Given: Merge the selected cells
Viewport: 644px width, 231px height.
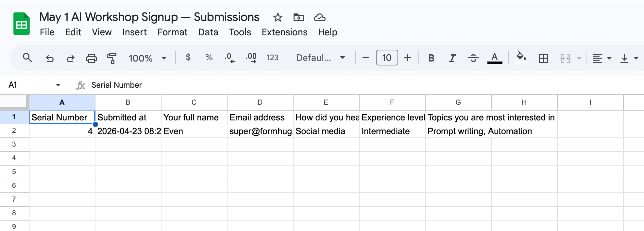Looking at the screenshot, I should tap(565, 58).
